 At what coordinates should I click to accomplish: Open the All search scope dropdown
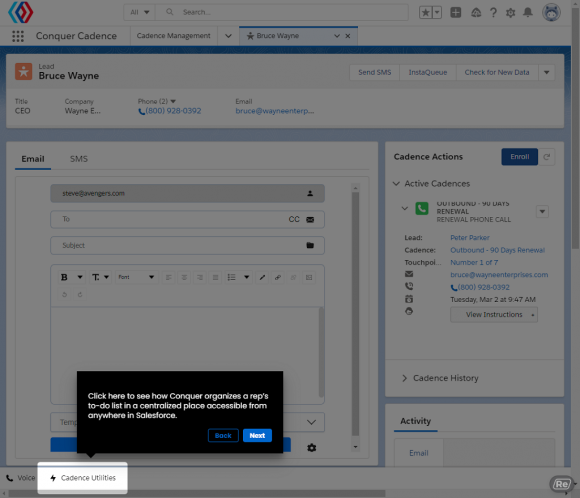pyautogui.click(x=139, y=12)
